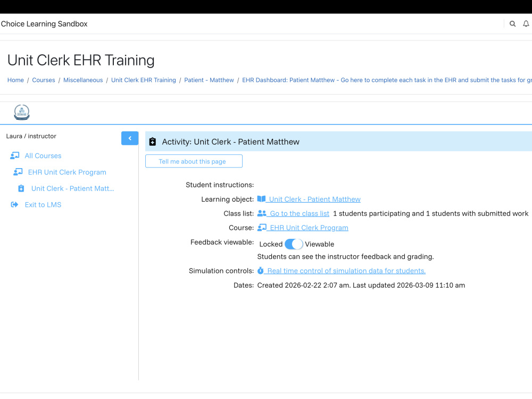Click the Feedback viewable label
The image size is (532, 399).
(x=222, y=242)
